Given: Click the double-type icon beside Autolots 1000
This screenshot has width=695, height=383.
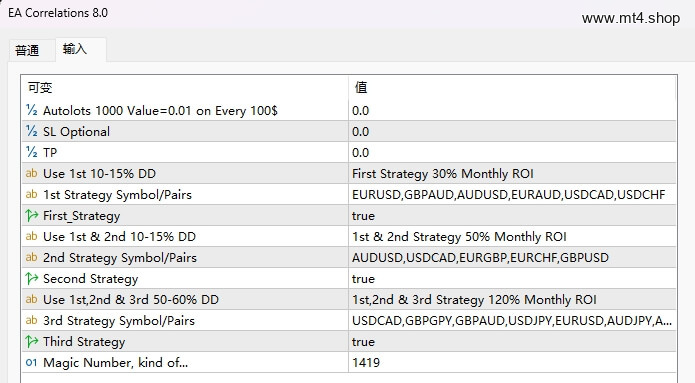Looking at the screenshot, I should [x=31, y=110].
